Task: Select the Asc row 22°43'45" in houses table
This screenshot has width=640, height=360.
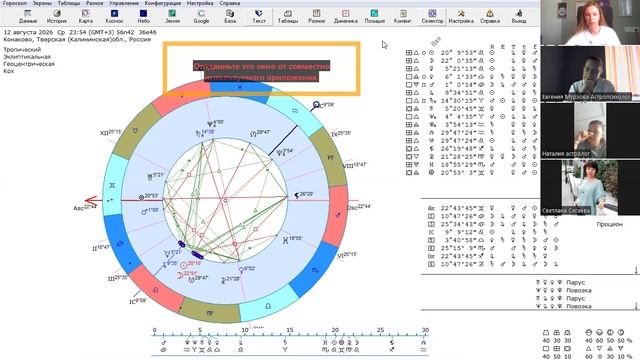Action: click(493, 208)
